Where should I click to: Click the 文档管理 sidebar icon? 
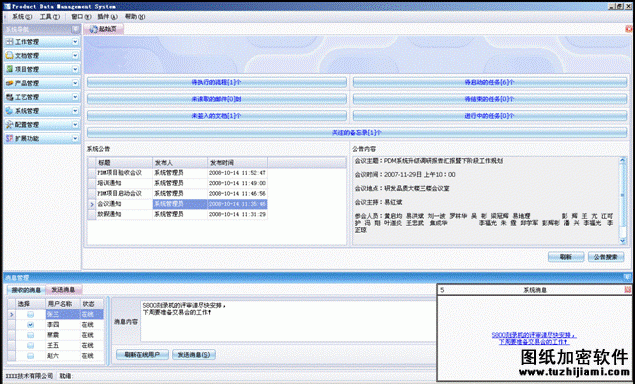[x=10, y=56]
